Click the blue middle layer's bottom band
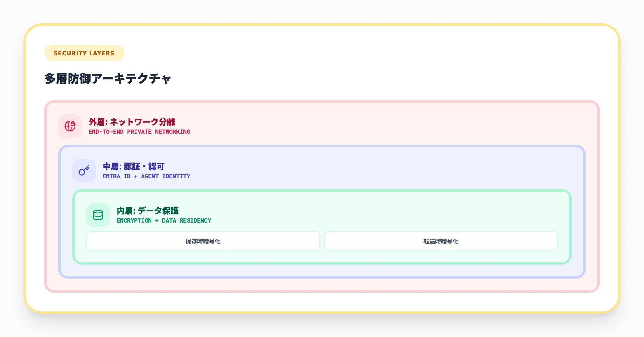644x337 pixels. click(x=322, y=270)
